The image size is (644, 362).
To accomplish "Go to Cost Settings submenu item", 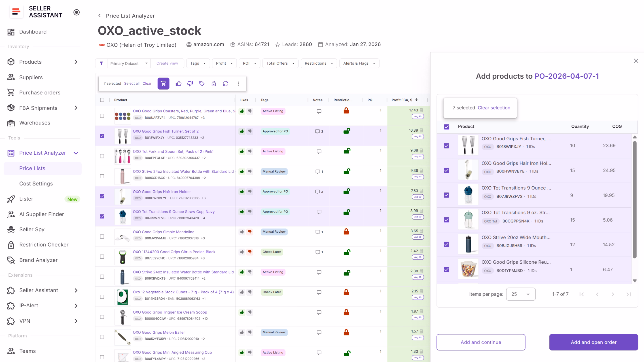I will [36, 183].
